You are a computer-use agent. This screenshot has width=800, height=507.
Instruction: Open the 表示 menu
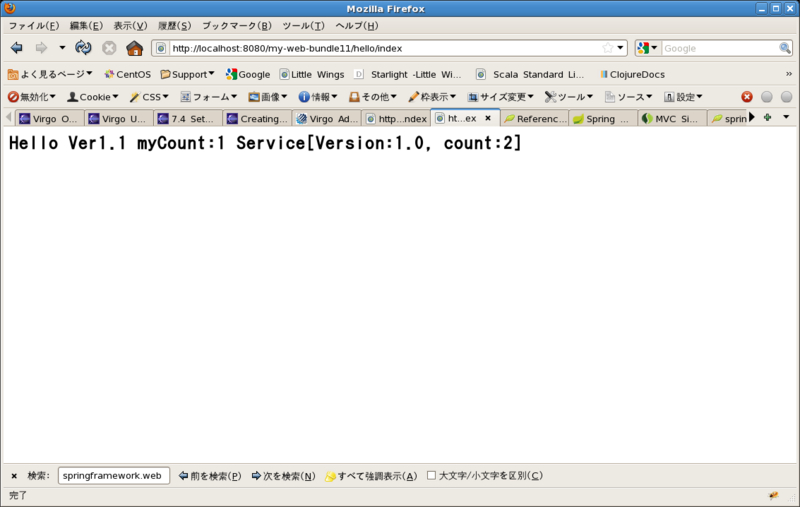click(130, 26)
